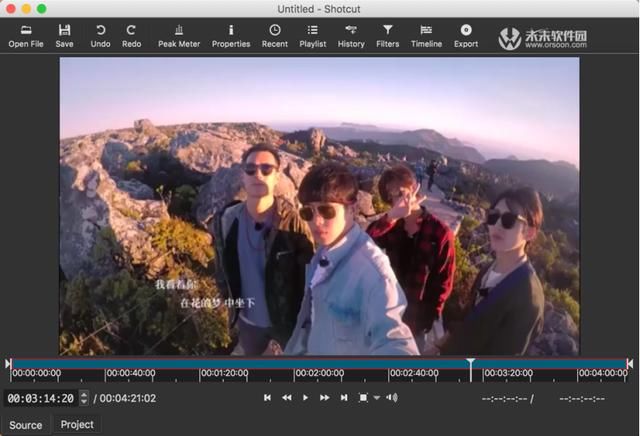Toggle the Playlist panel

pyautogui.click(x=313, y=36)
